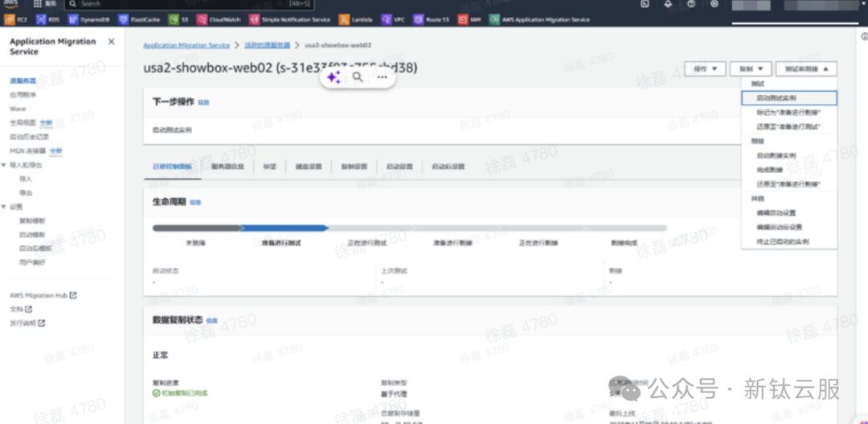The image size is (868, 424).
Task: Collapse the 设置 sidebar section
Action: click(x=4, y=207)
